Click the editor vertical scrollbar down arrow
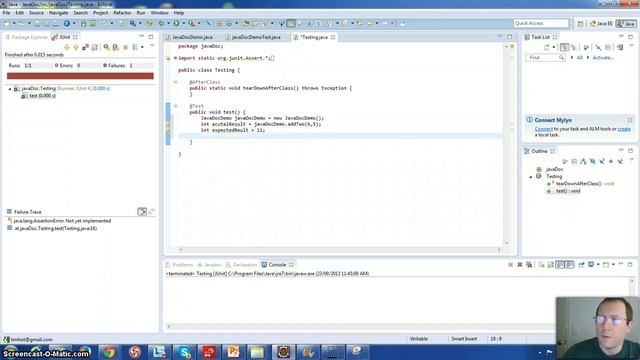The image size is (640, 360). pos(506,243)
